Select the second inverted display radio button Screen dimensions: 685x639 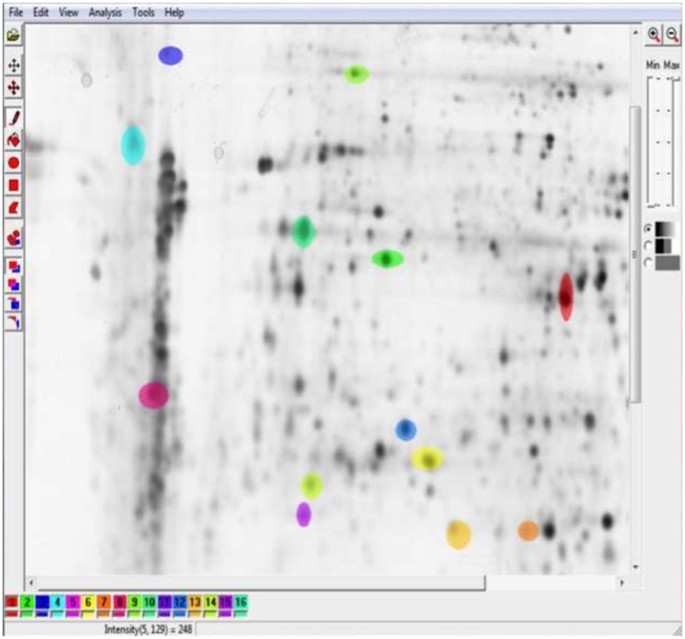pyautogui.click(x=648, y=246)
